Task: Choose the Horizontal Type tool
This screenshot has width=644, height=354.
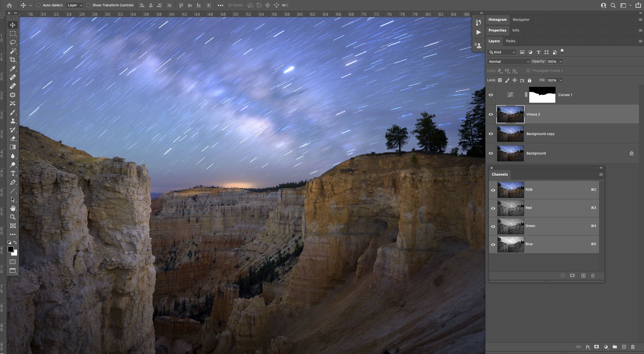Action: pos(13,174)
